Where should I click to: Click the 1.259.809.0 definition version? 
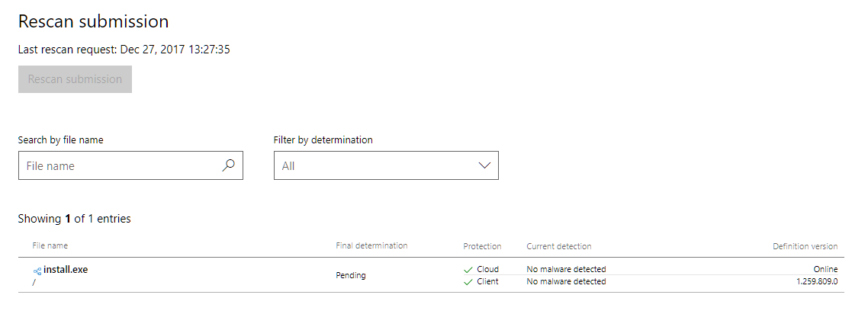(x=816, y=281)
